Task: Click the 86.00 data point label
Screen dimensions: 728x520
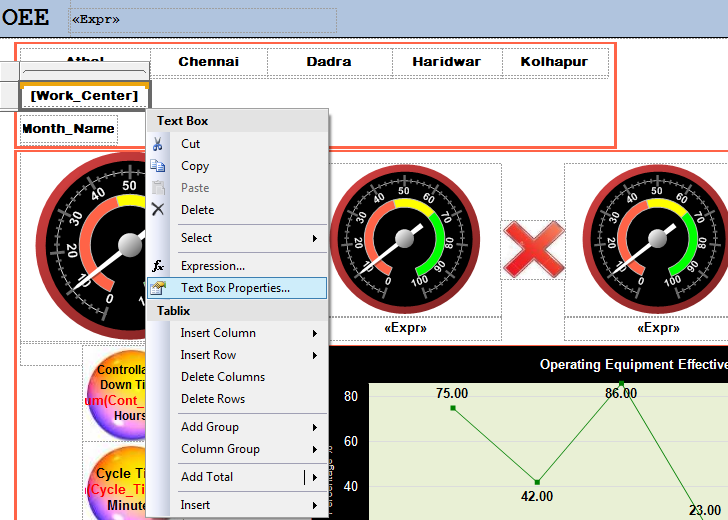Action: (621, 393)
